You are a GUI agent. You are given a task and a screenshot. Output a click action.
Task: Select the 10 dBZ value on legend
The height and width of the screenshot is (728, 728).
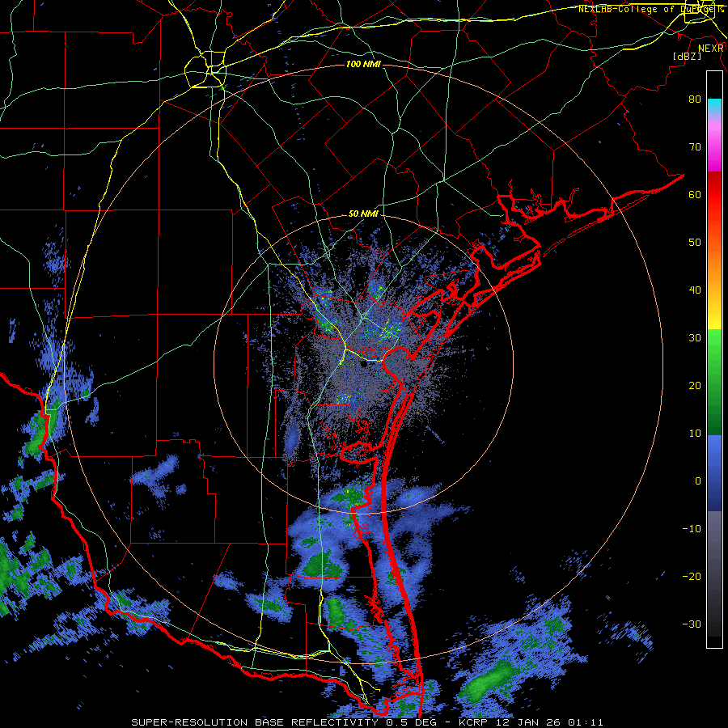695,434
